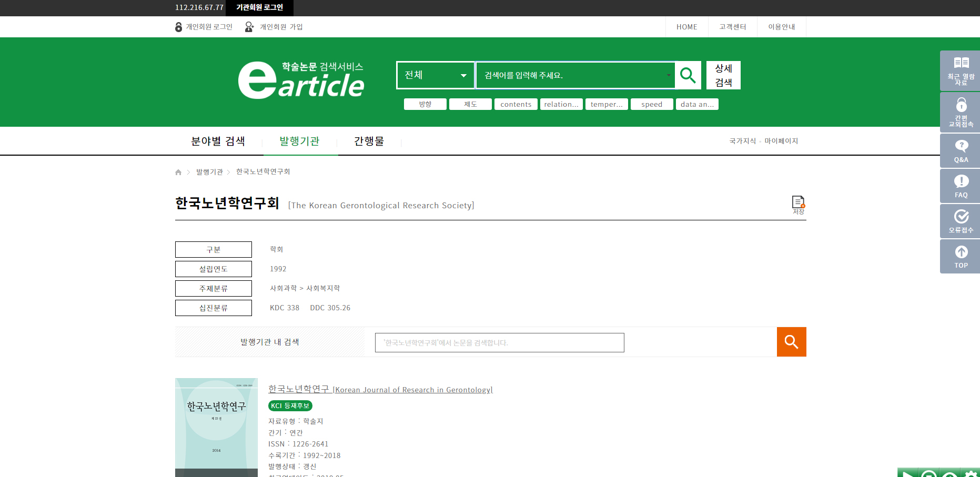Click the publisher inner search field
The height and width of the screenshot is (477, 980).
(499, 342)
